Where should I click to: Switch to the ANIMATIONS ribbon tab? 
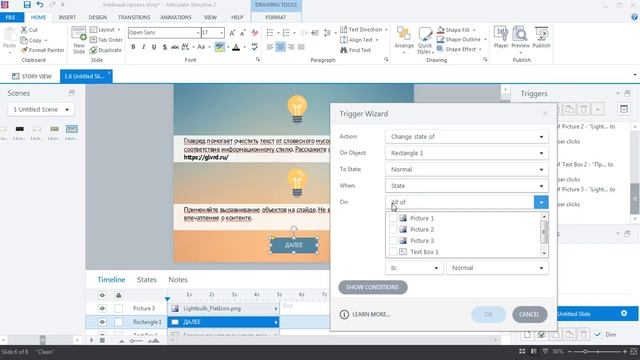[176, 18]
